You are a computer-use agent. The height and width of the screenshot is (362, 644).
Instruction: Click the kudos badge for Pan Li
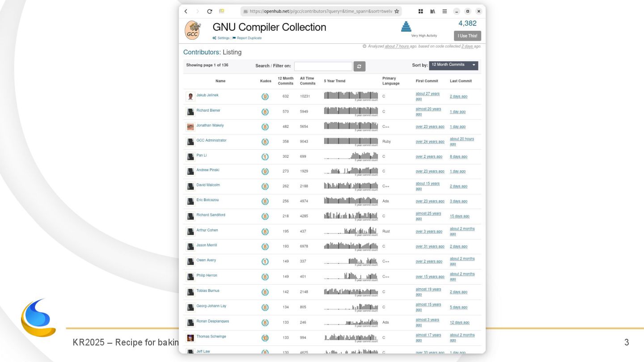pos(265,157)
